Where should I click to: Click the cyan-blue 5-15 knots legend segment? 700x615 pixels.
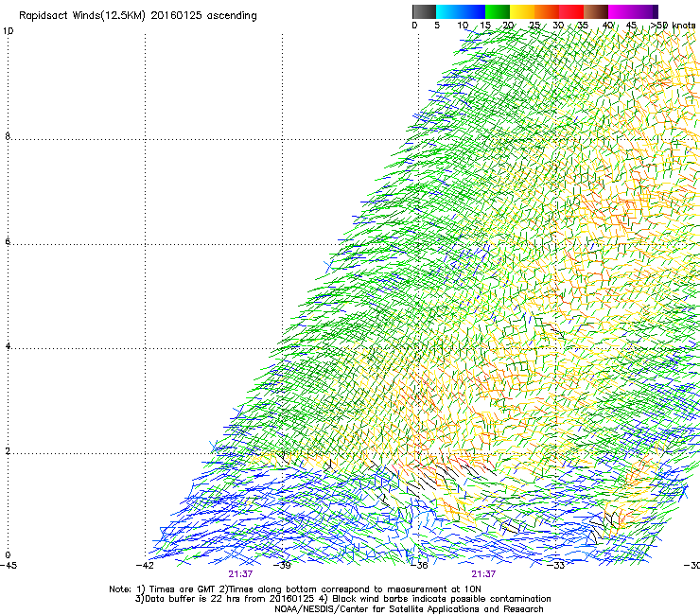coord(461,11)
